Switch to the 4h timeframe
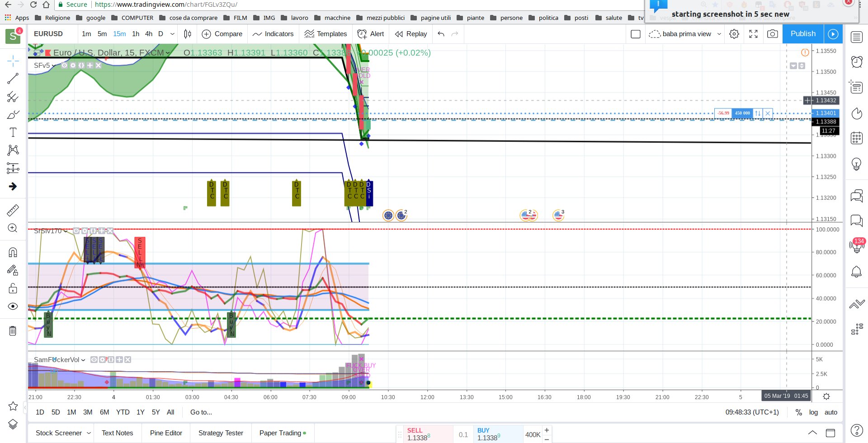The width and height of the screenshot is (868, 443). click(149, 34)
